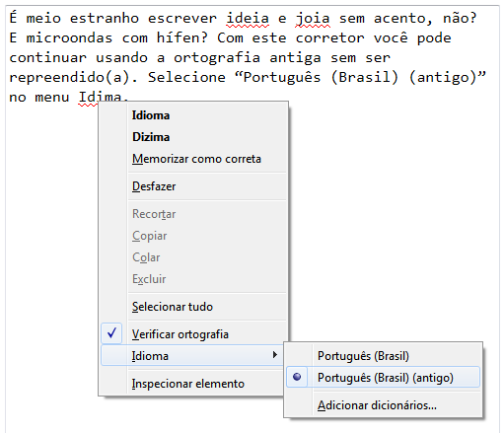This screenshot has height=433, width=504.
Task: Click the word "hífen?" in text
Action: coord(182,38)
